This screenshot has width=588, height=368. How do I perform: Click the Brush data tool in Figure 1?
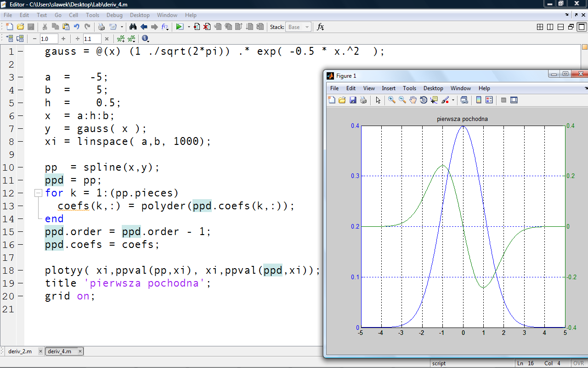[445, 100]
